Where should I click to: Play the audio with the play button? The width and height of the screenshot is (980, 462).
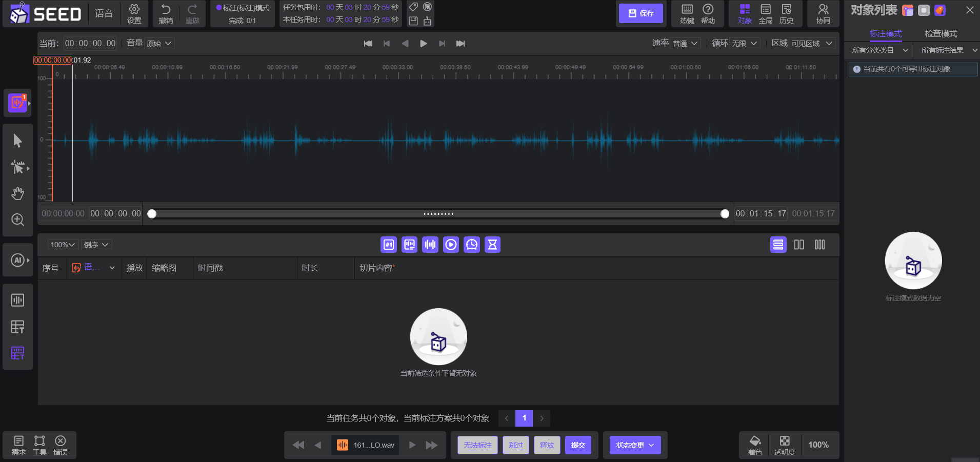pos(423,44)
